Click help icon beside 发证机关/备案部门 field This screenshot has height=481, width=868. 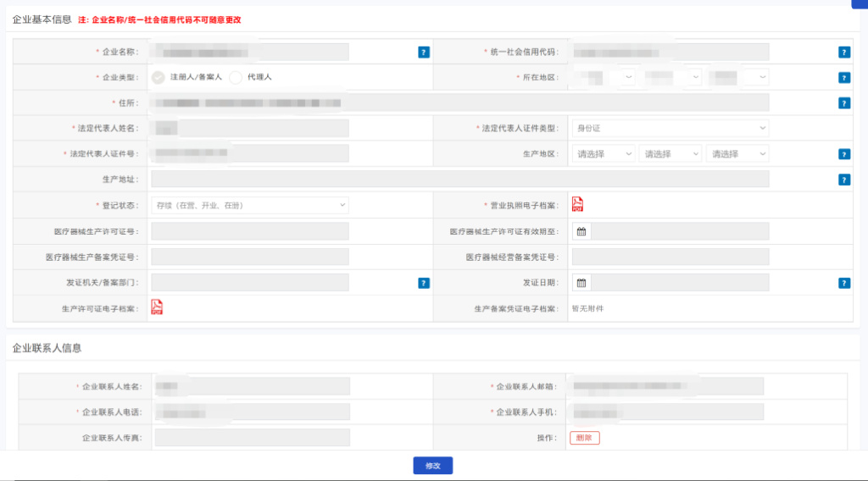[424, 284]
